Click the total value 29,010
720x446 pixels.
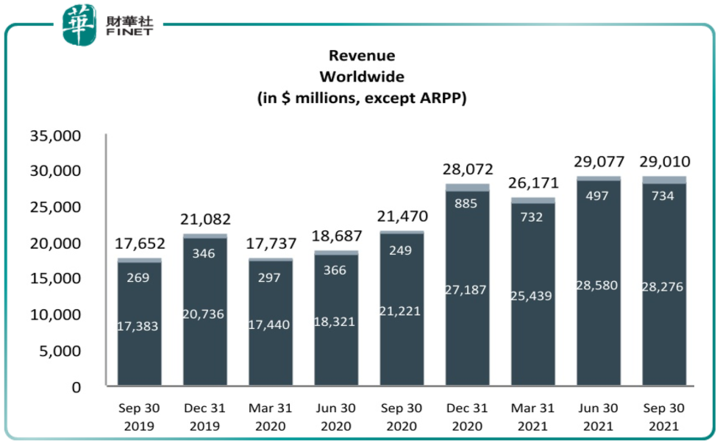(x=665, y=162)
